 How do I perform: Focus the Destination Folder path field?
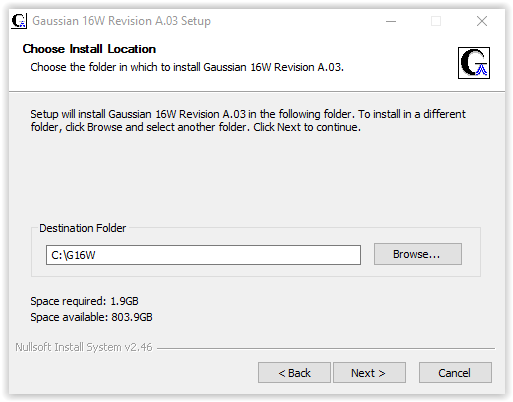pos(203,255)
